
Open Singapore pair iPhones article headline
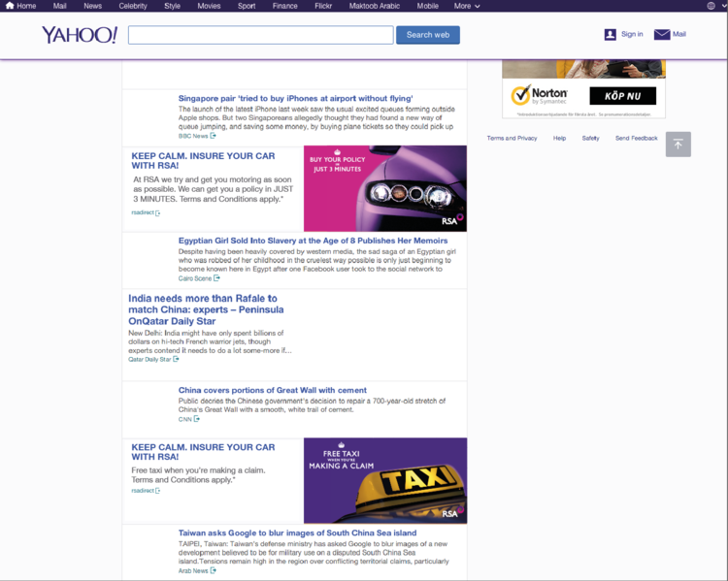295,98
